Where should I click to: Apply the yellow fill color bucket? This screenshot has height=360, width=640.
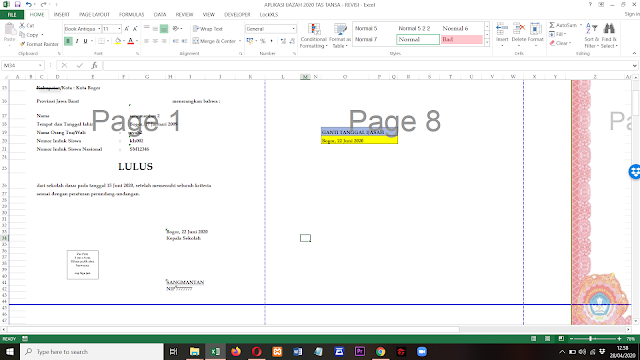coord(118,41)
